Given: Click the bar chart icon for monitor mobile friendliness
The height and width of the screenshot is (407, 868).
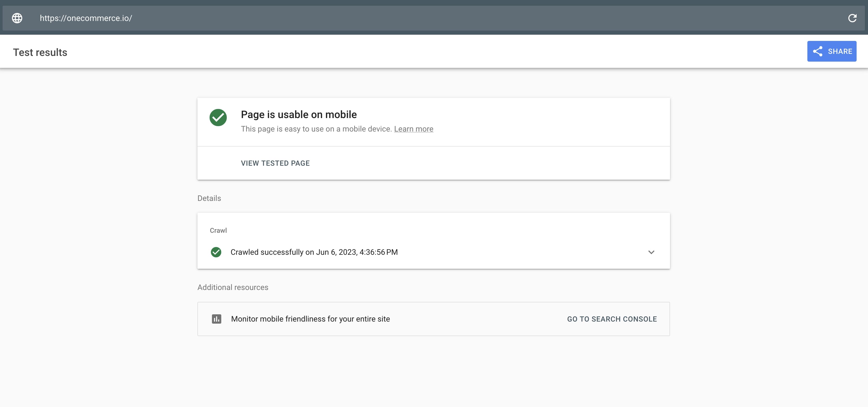Looking at the screenshot, I should [216, 319].
